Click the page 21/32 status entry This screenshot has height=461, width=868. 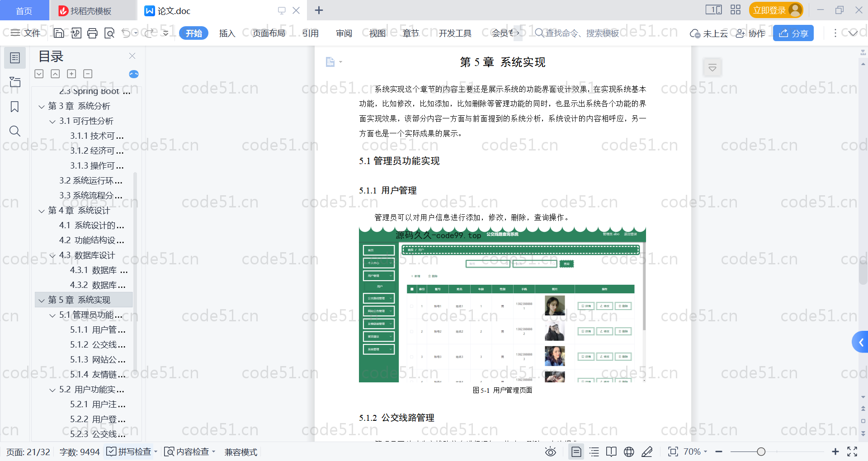pyautogui.click(x=28, y=452)
